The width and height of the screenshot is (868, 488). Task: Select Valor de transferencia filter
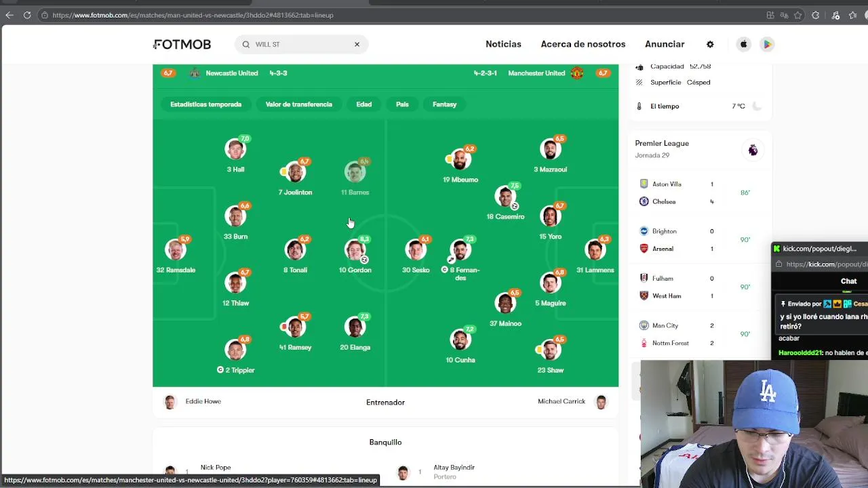pyautogui.click(x=298, y=104)
